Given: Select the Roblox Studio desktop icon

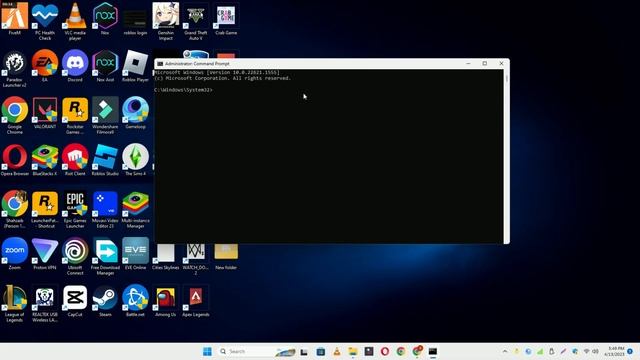Looking at the screenshot, I should coord(105,160).
